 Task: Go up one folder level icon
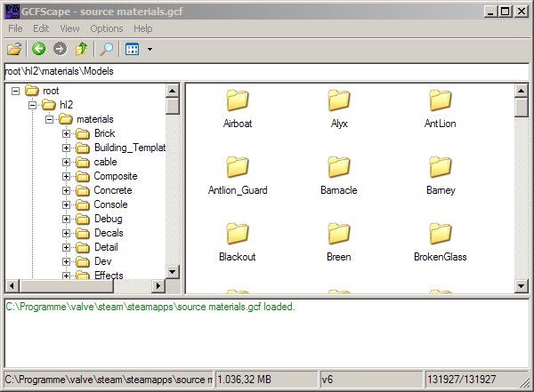(81, 49)
